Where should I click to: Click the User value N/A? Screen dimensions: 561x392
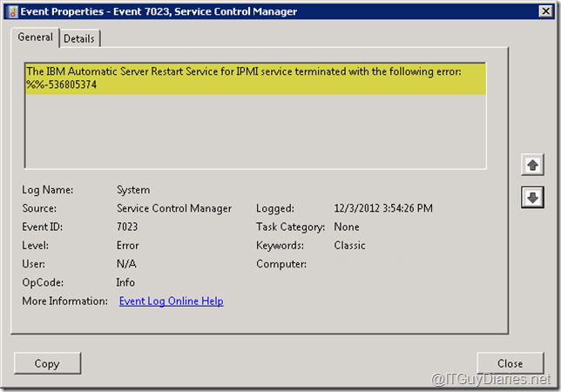pyautogui.click(x=126, y=264)
